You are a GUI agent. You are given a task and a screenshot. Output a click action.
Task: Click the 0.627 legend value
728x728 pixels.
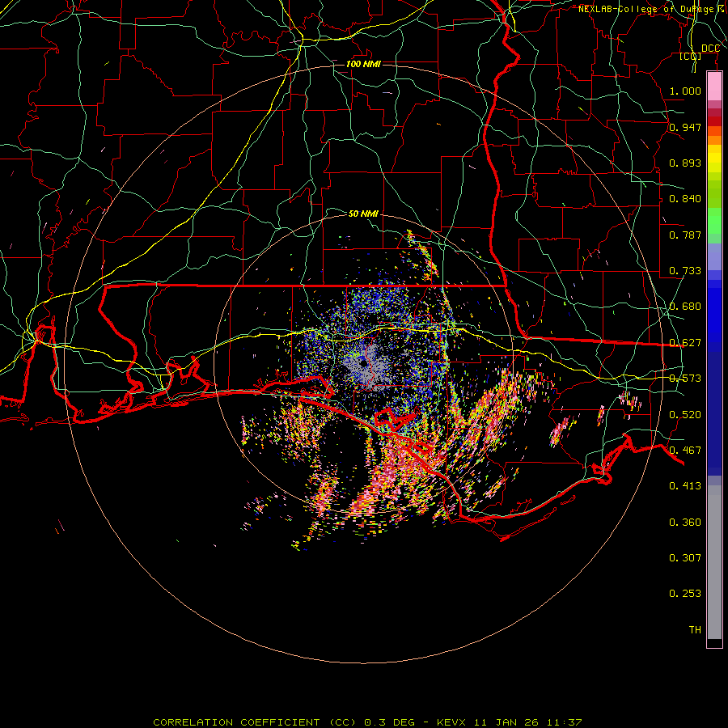point(685,343)
